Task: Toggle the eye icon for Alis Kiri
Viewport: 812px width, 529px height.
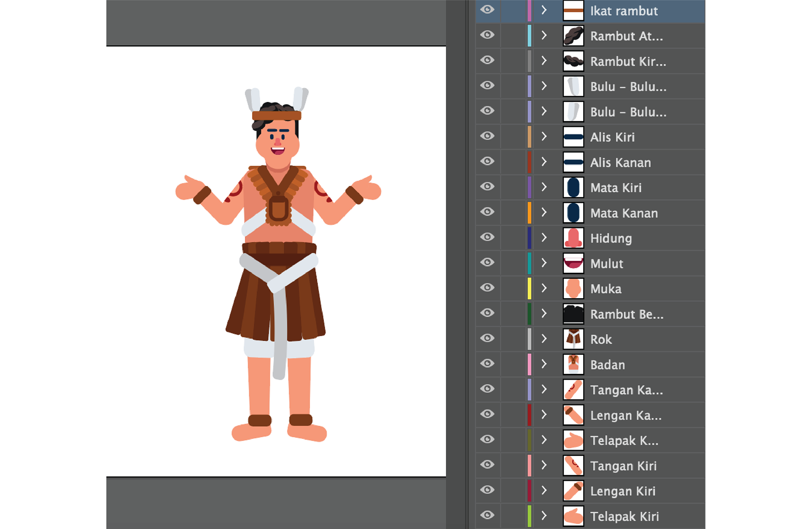Action: [x=487, y=136]
